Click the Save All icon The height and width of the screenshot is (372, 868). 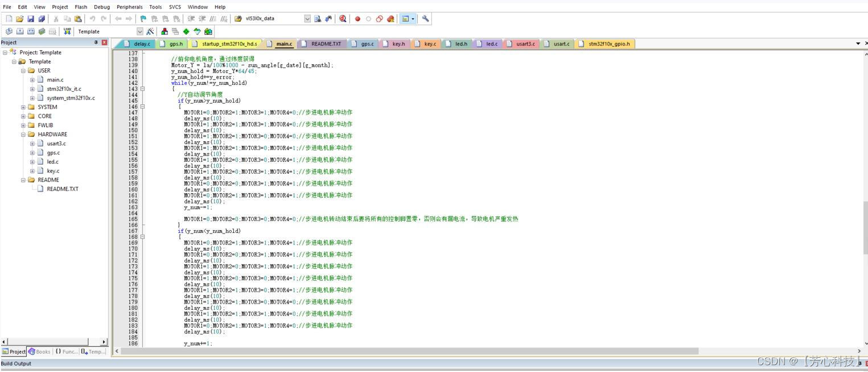(x=42, y=19)
